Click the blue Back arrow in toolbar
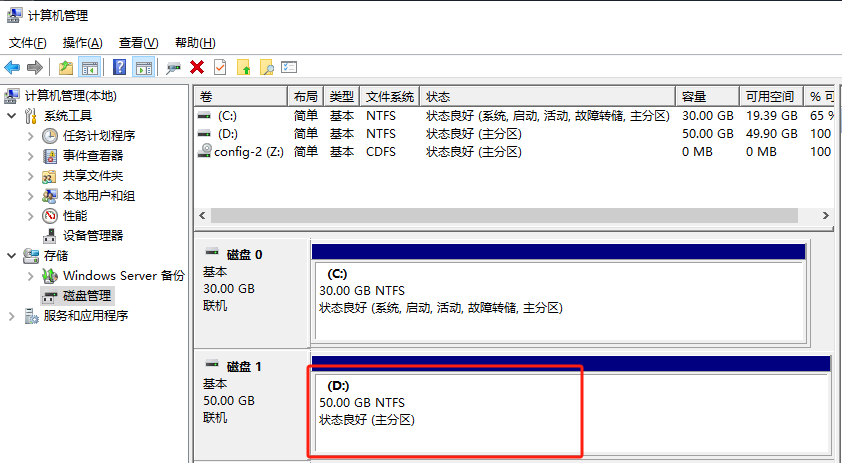This screenshot has height=463, width=842. point(12,67)
